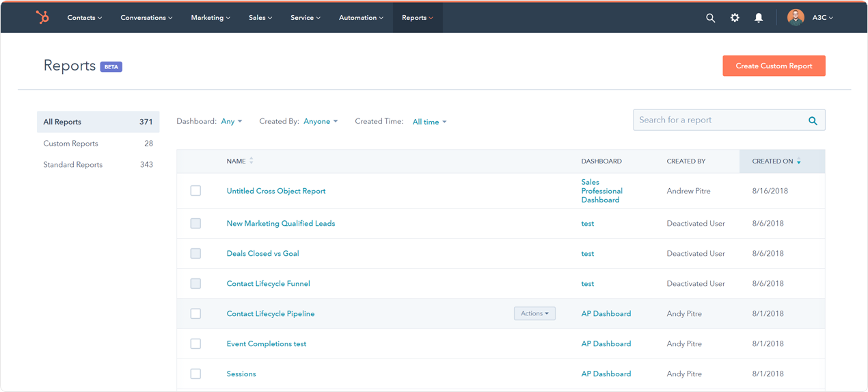
Task: Open the Sales Professional Dashboard link
Action: coord(602,191)
